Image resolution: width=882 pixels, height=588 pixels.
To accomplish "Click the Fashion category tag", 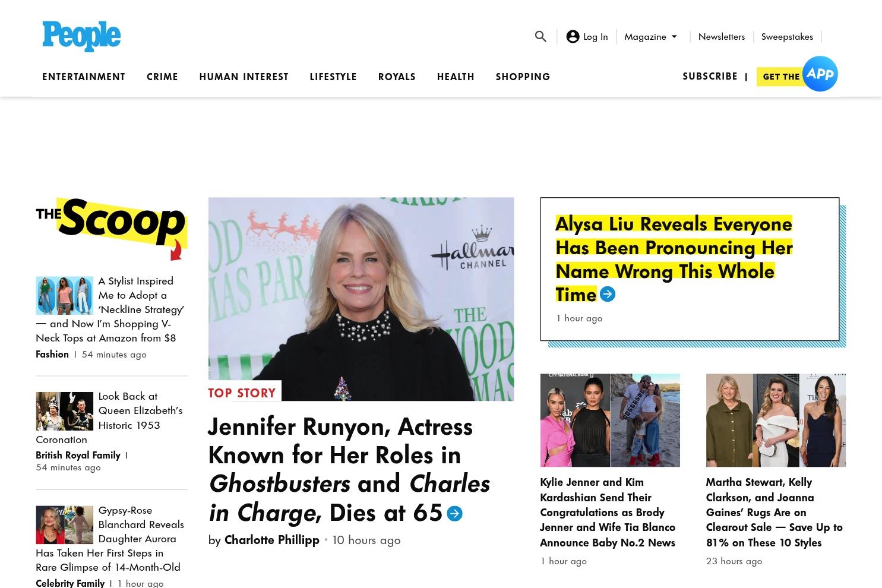I will 52,354.
